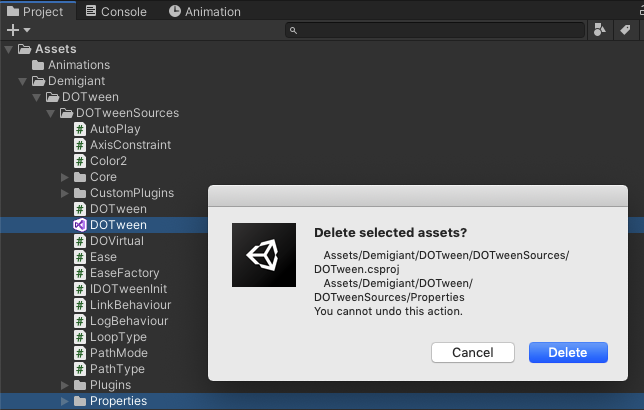Viewport: 644px width, 410px height.
Task: Click the dialog title bar
Action: (418, 196)
